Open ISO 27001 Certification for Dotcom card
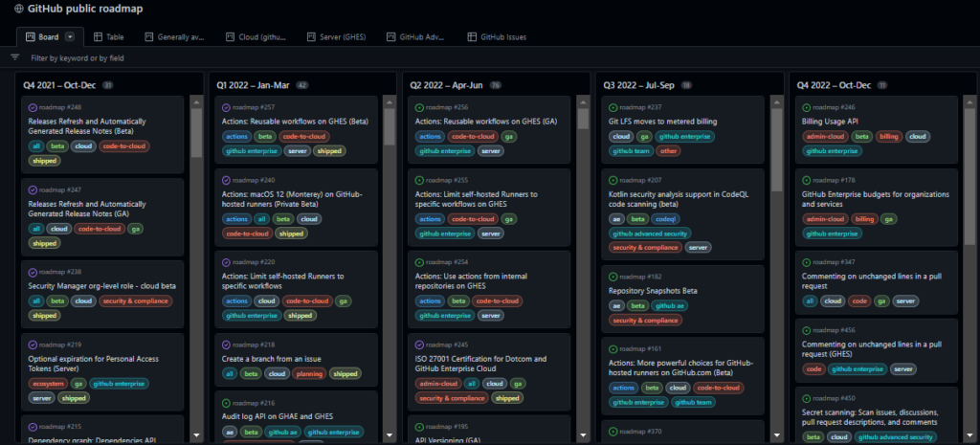980x445 pixels. (x=481, y=364)
